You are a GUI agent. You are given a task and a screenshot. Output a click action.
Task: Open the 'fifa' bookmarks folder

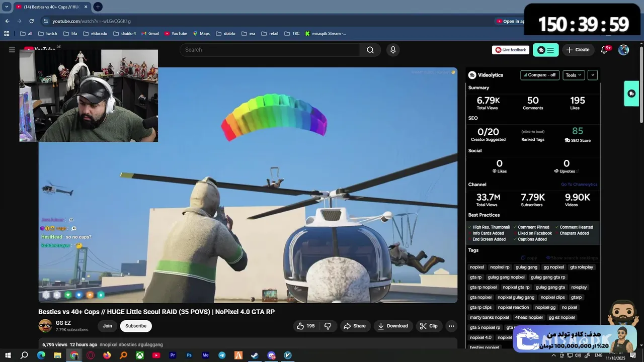(70, 34)
